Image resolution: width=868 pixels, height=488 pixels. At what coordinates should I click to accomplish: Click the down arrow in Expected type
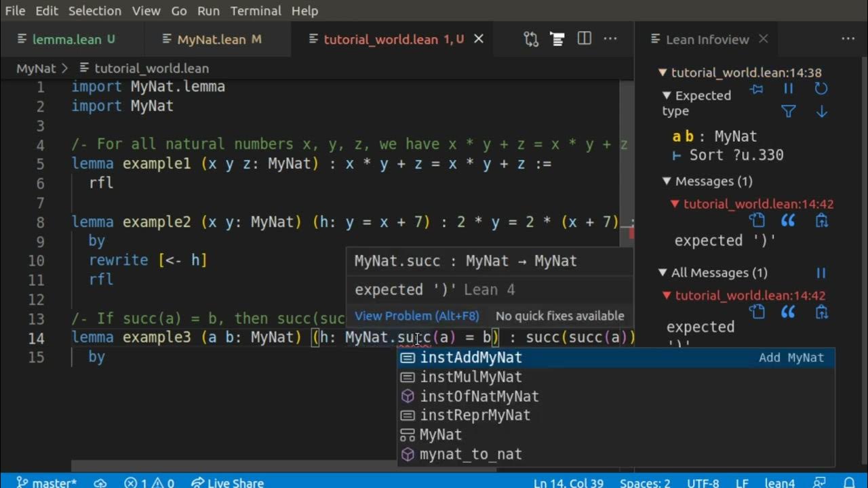pos(821,111)
